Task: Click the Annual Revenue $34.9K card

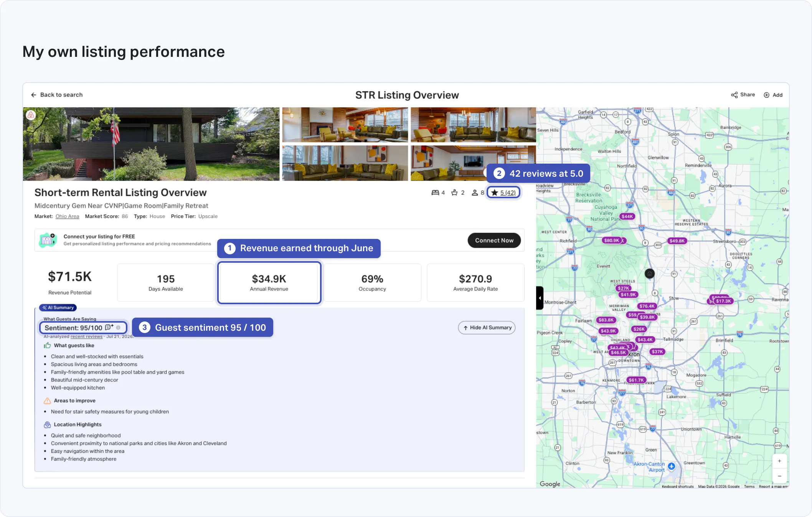Action: click(269, 283)
